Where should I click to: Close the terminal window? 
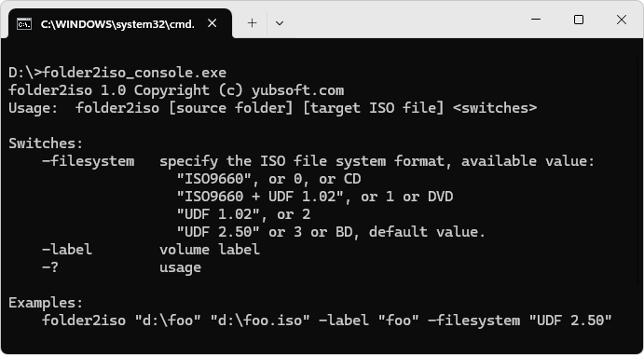pyautogui.click(x=622, y=20)
